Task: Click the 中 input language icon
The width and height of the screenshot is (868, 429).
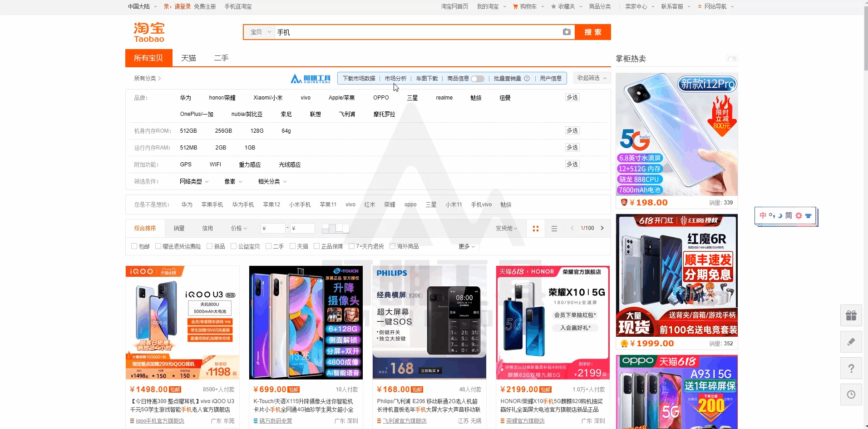Action: tap(763, 215)
